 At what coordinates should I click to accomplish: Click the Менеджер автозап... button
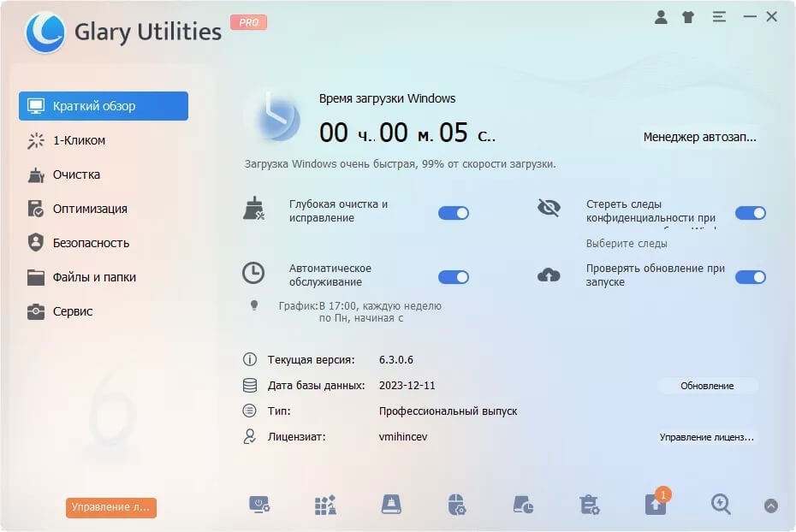pos(699,137)
